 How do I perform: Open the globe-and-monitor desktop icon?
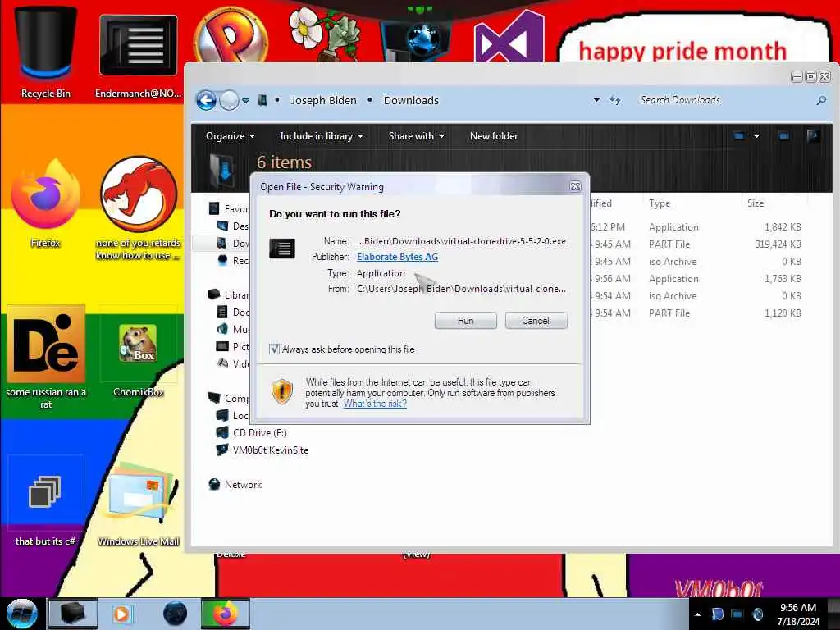point(417,39)
